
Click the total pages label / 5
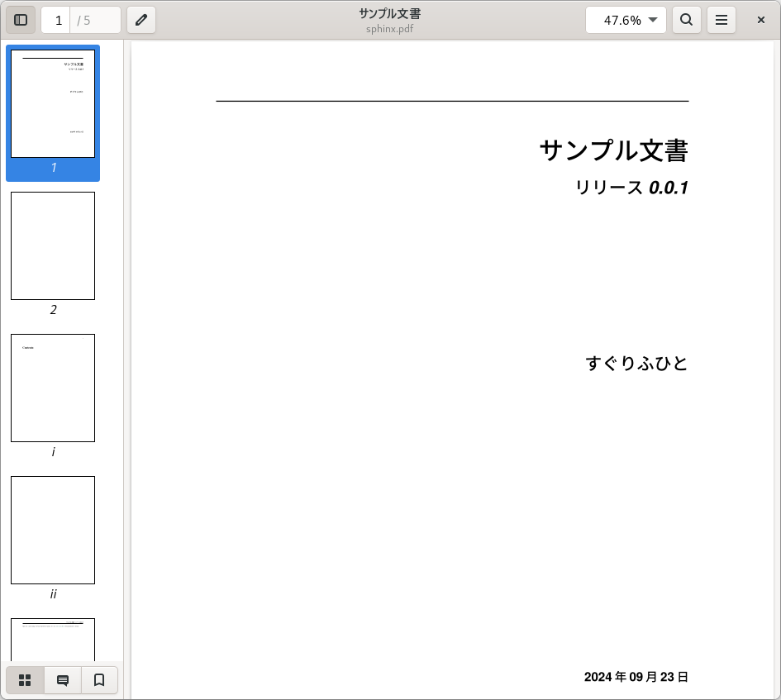coord(83,21)
